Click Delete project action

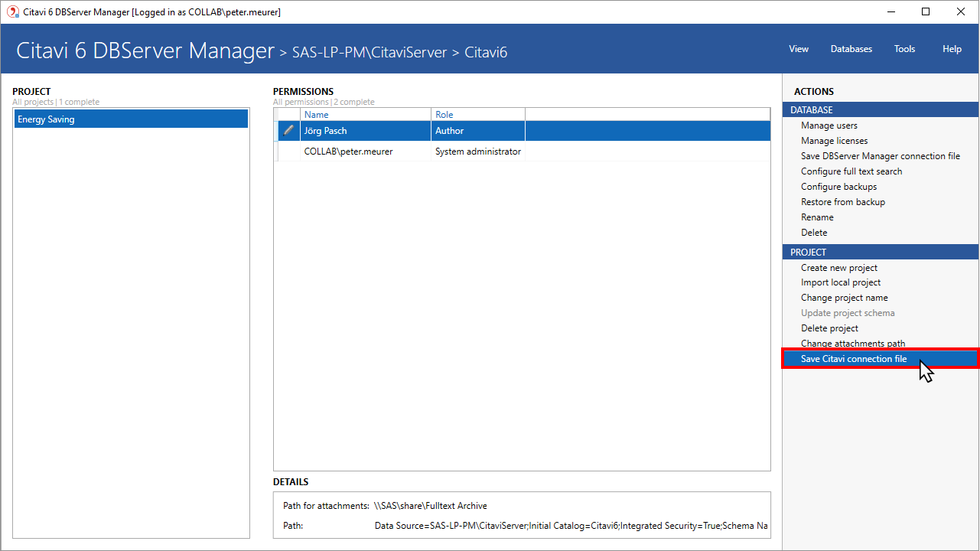pyautogui.click(x=829, y=328)
